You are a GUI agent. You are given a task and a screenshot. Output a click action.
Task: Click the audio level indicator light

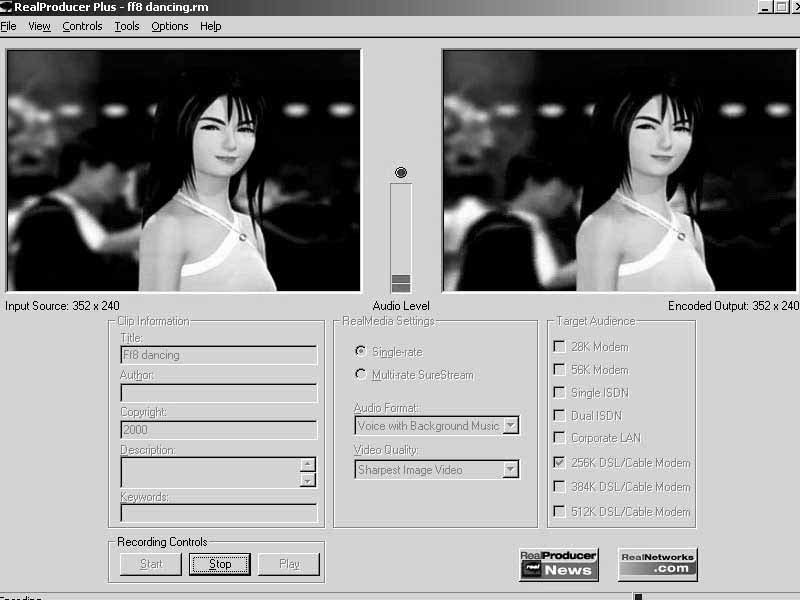401,173
